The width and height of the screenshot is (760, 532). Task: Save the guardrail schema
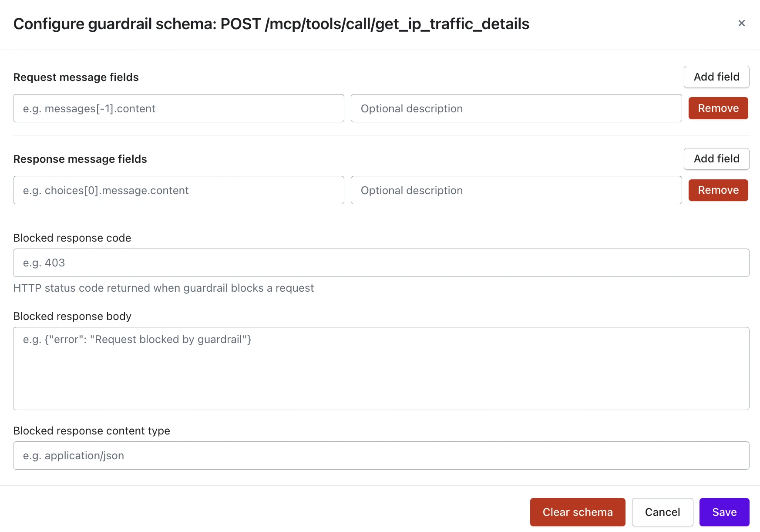click(724, 512)
